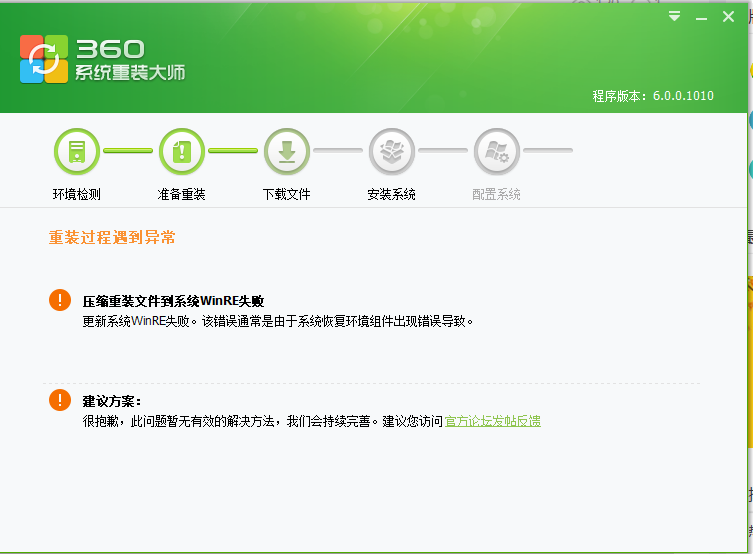Click the orange warning icon beside 压缩重装文件到系统WinRE失败
The height and width of the screenshot is (554, 753).
coord(60,300)
